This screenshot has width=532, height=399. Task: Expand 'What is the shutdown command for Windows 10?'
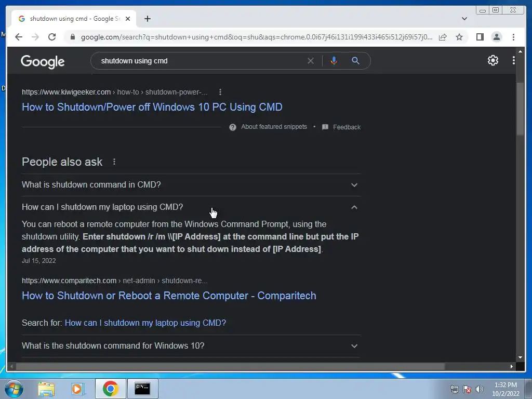[191, 345]
